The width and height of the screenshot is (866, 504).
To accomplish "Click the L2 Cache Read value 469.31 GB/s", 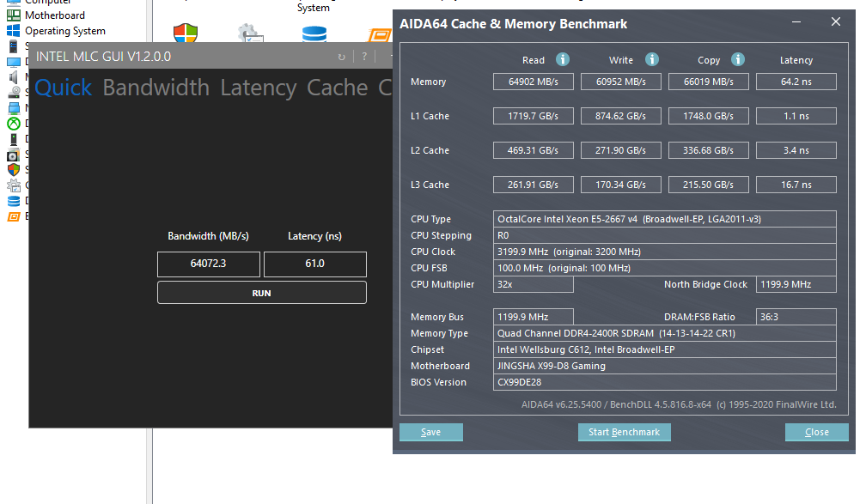I will pyautogui.click(x=533, y=150).
